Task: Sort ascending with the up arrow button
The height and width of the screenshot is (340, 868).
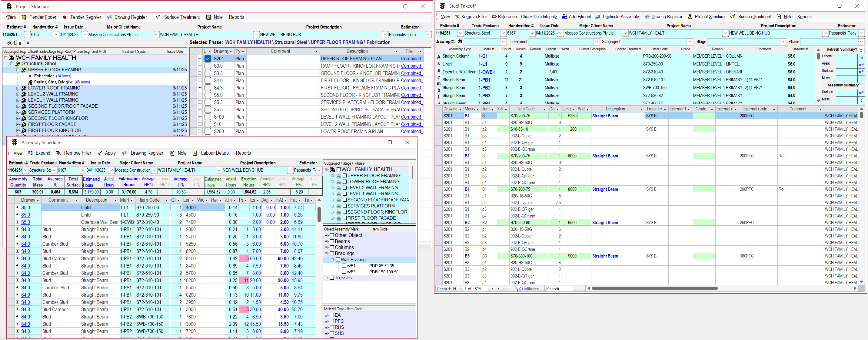Action: (20, 43)
